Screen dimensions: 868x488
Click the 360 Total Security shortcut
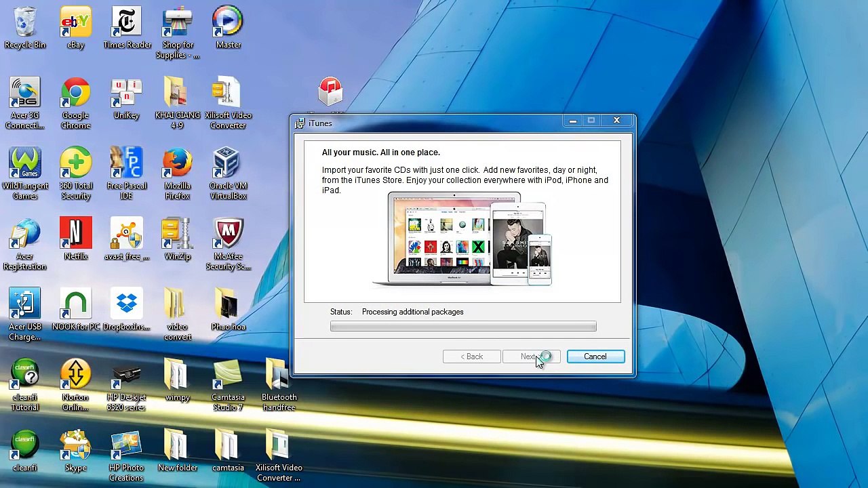pos(75,174)
